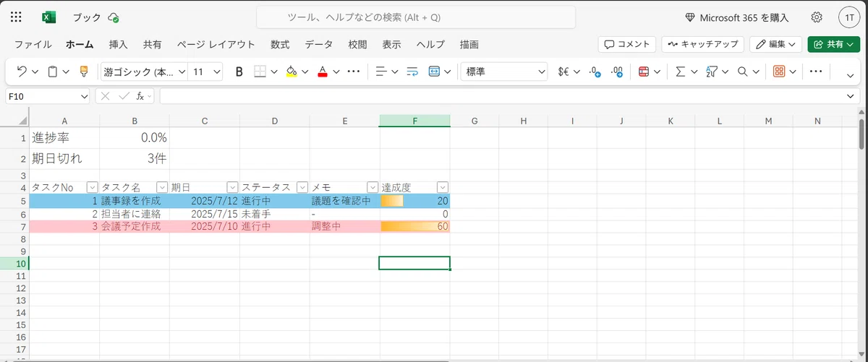The height and width of the screenshot is (362, 868).
Task: Click the green 共有 button
Action: (x=833, y=44)
